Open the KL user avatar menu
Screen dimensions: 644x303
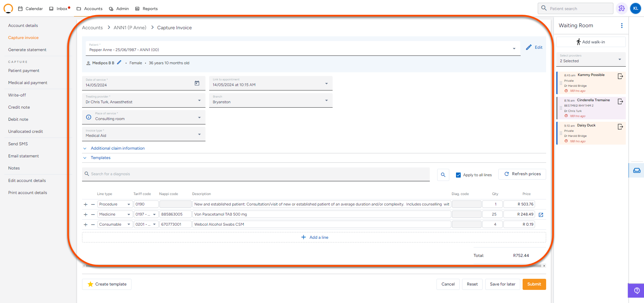(635, 8)
